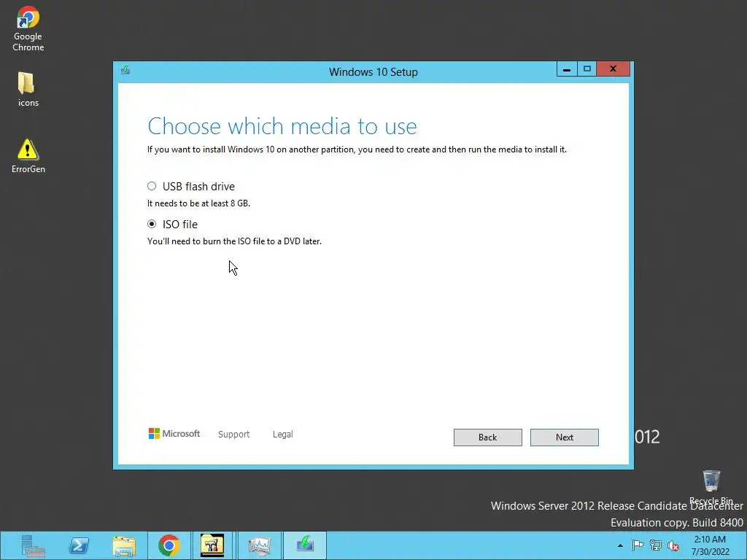Viewport: 747px width, 560px height.
Task: Launch PowerShell from the taskbar
Action: click(x=79, y=545)
